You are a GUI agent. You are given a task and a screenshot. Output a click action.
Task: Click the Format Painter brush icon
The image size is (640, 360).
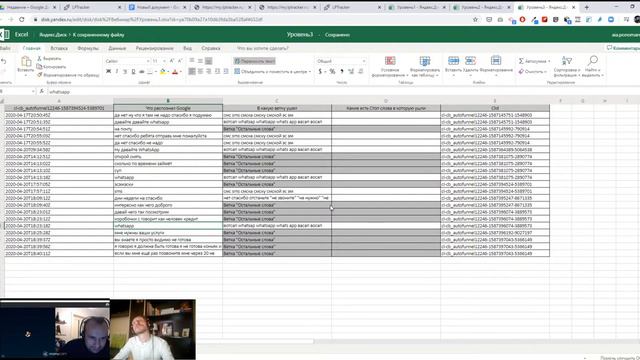click(x=40, y=75)
